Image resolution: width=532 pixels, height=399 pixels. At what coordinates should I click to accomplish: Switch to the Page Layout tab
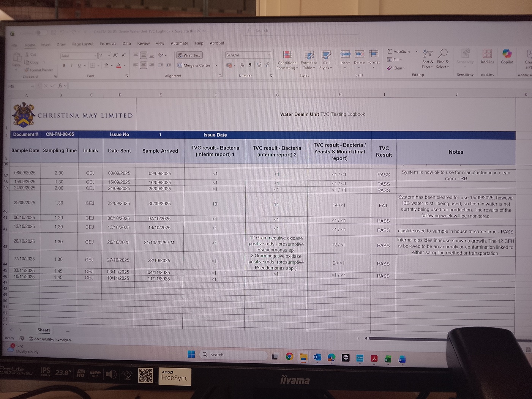pos(82,44)
